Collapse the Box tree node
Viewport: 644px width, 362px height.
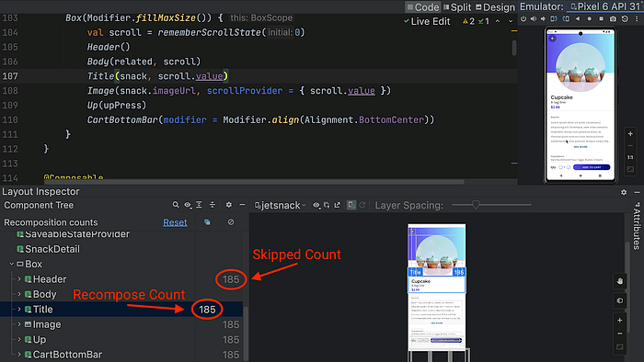pyautogui.click(x=12, y=264)
